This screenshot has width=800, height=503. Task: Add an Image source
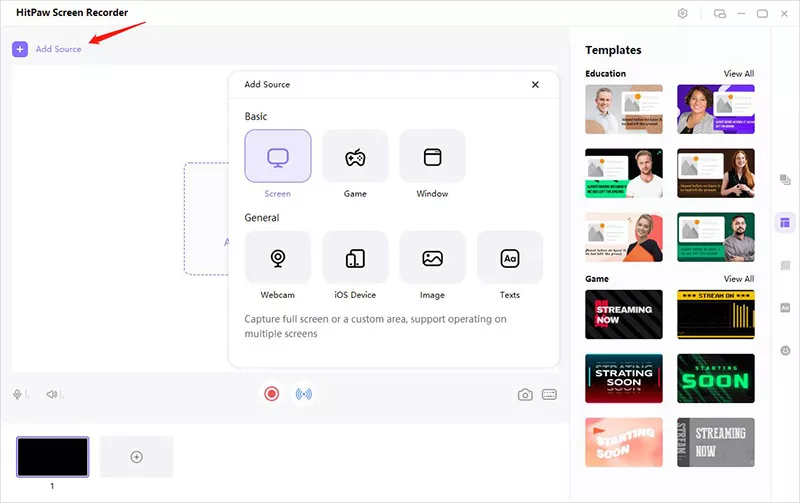point(432,258)
